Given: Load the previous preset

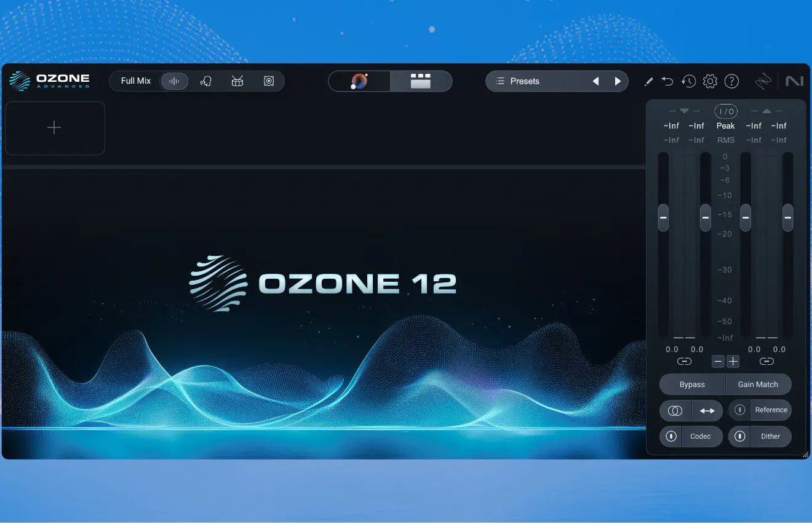Looking at the screenshot, I should pos(595,81).
